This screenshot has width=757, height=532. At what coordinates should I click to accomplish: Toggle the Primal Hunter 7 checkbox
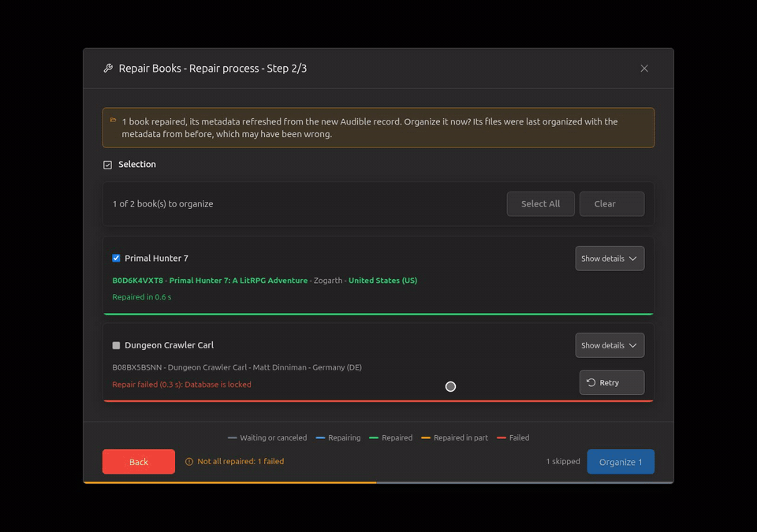pyautogui.click(x=117, y=259)
